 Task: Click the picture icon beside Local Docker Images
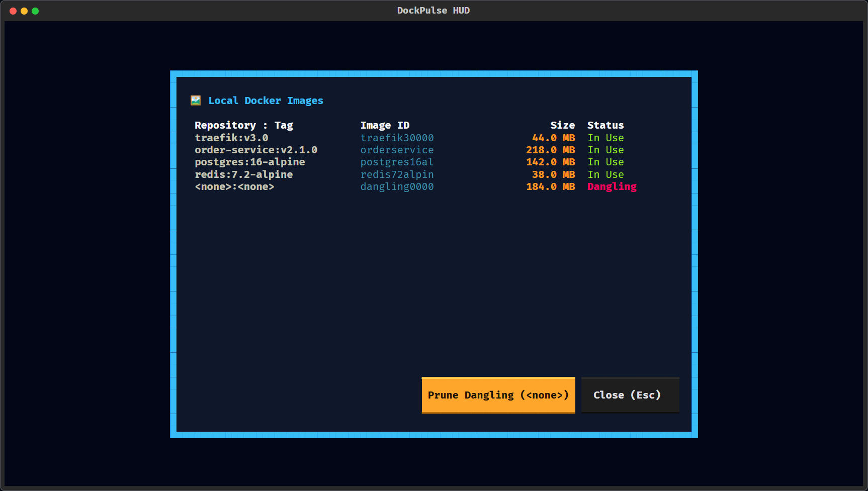point(196,101)
